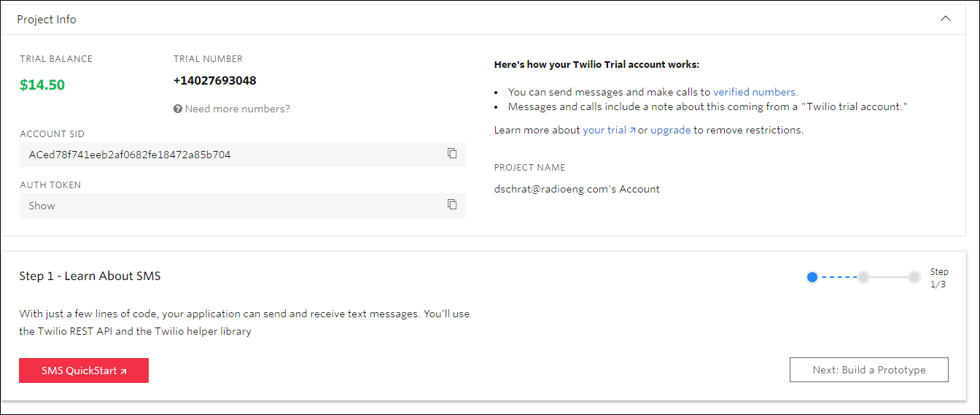Click the Here's how your Twilio Trial account works heading
Screen dimensions: 980x415
596,65
